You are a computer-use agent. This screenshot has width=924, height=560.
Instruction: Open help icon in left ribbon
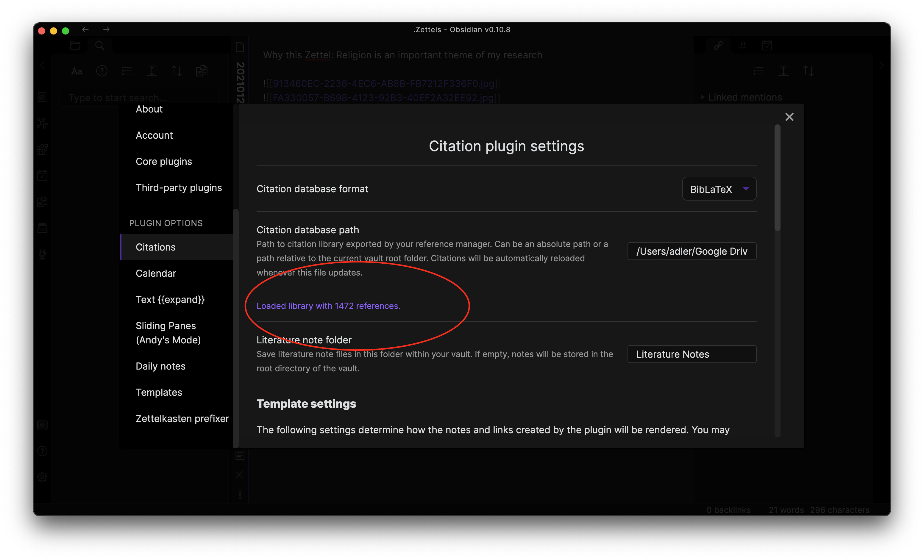click(x=42, y=451)
